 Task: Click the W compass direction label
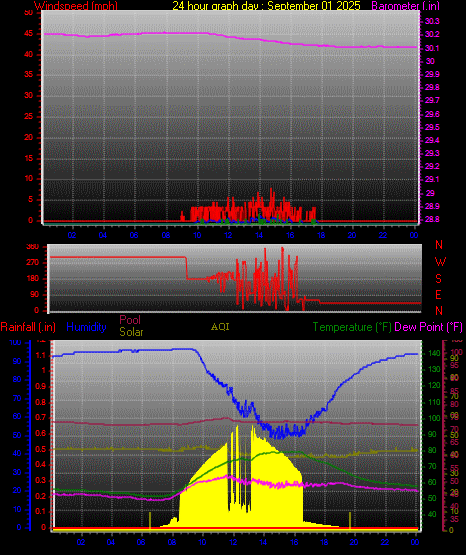[x=440, y=262]
